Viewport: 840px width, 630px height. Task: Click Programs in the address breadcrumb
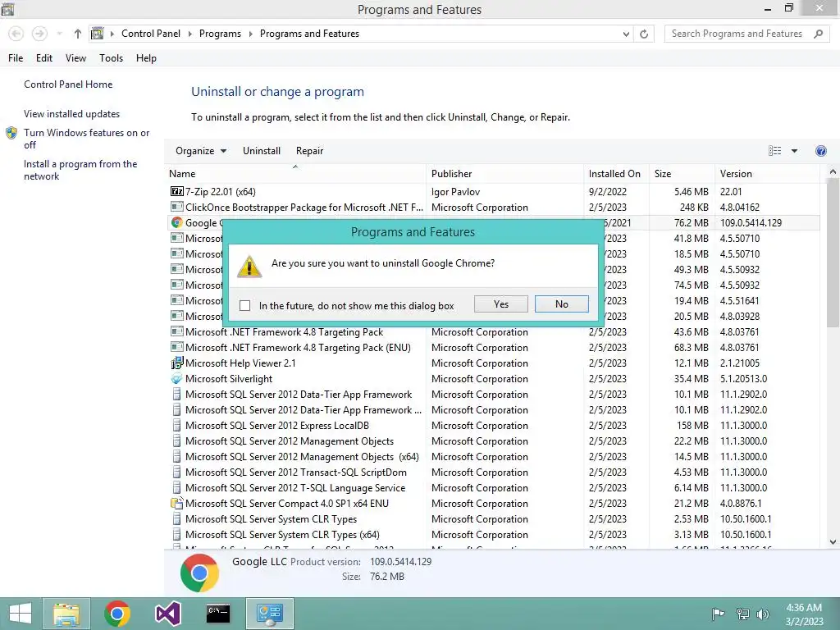(x=220, y=34)
